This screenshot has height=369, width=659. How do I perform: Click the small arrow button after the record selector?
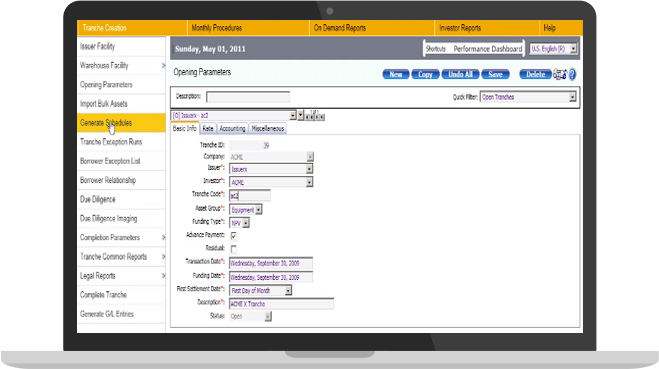pyautogui.click(x=301, y=115)
